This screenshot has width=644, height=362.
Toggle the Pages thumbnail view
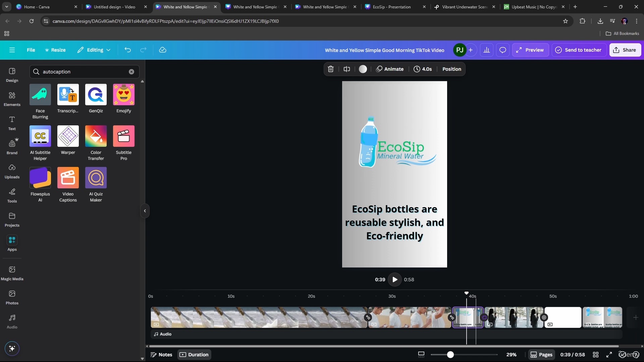541,355
